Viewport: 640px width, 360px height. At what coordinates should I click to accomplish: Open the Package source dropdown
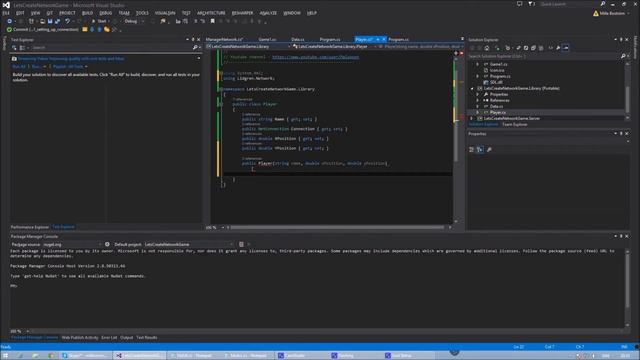click(x=72, y=244)
